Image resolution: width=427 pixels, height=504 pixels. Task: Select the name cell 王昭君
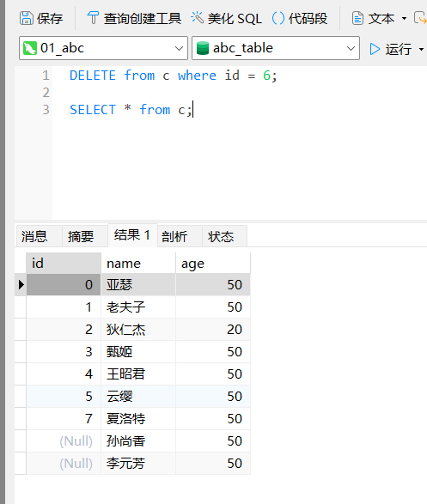tap(138, 374)
